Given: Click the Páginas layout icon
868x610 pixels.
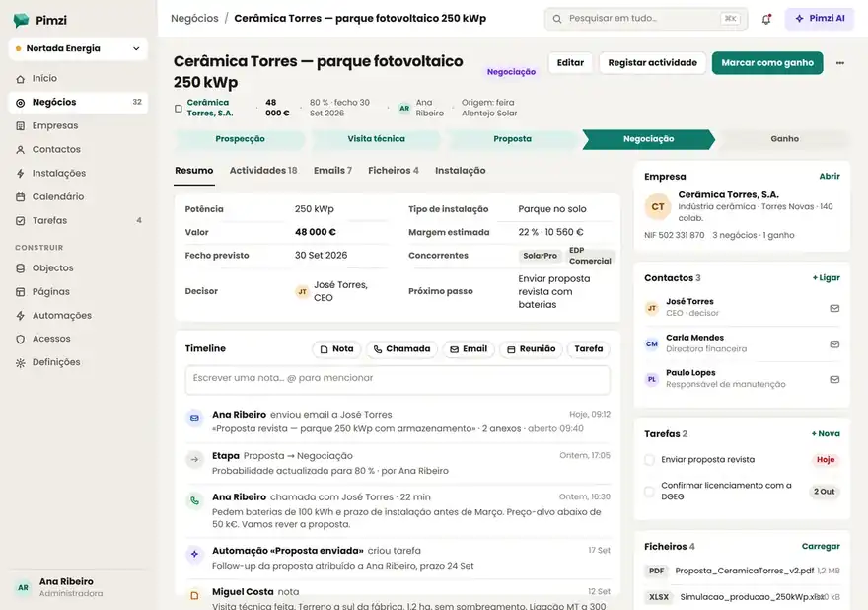Looking at the screenshot, I should [x=21, y=292].
